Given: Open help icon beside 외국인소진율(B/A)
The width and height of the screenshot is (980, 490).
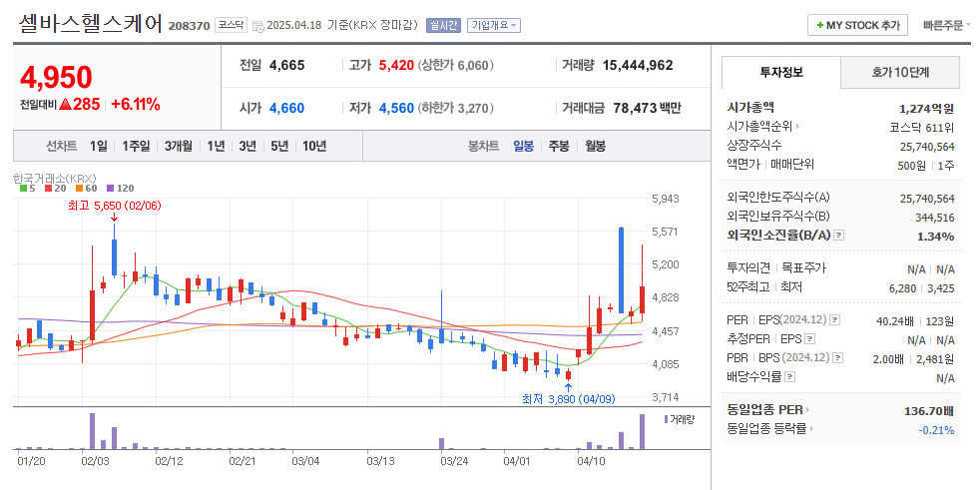Looking at the screenshot, I should (x=839, y=235).
